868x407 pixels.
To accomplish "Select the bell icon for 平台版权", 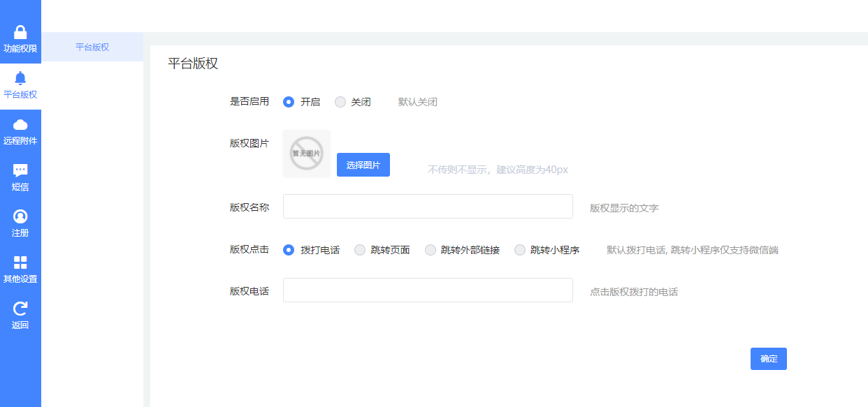I will click(20, 78).
